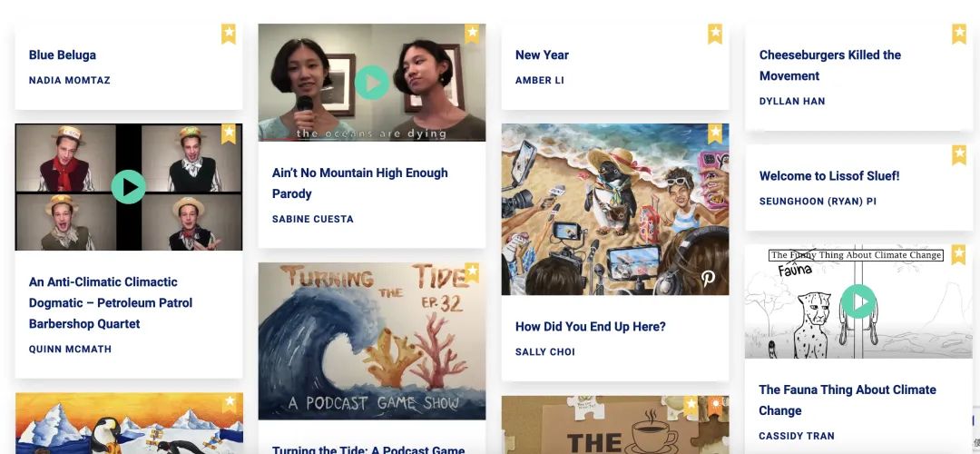Open the New Year entry title
980x454 pixels.
[x=542, y=55]
